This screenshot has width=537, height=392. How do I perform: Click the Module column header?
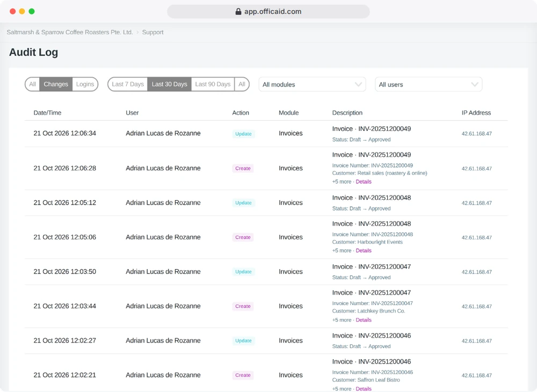[x=289, y=113]
